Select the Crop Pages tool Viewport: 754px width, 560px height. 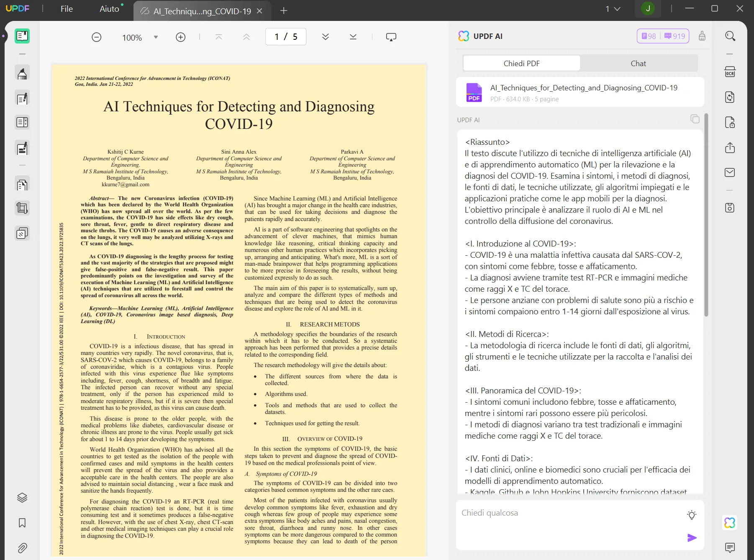point(22,208)
